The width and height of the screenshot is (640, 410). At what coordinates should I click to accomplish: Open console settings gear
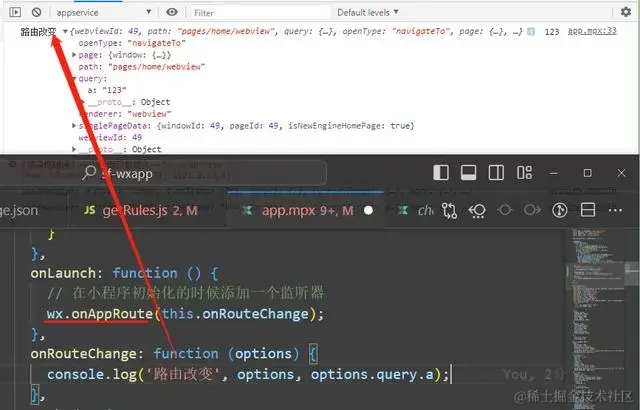coord(626,12)
